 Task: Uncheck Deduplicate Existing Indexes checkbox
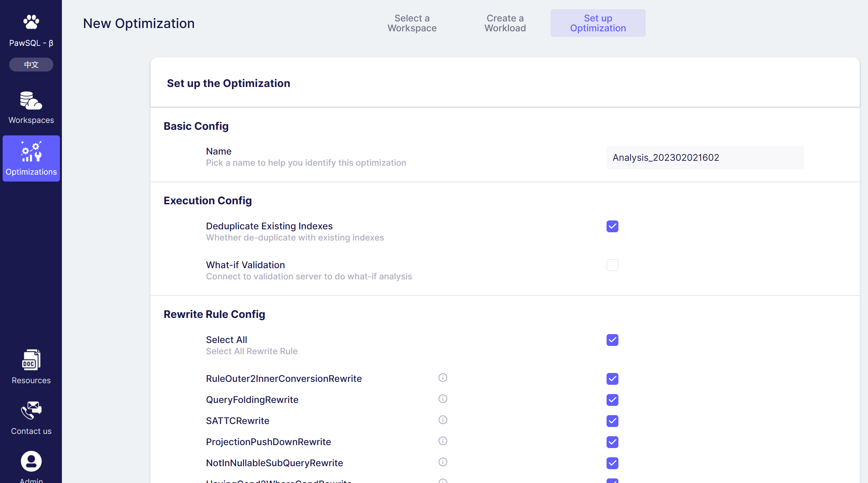[x=612, y=226]
